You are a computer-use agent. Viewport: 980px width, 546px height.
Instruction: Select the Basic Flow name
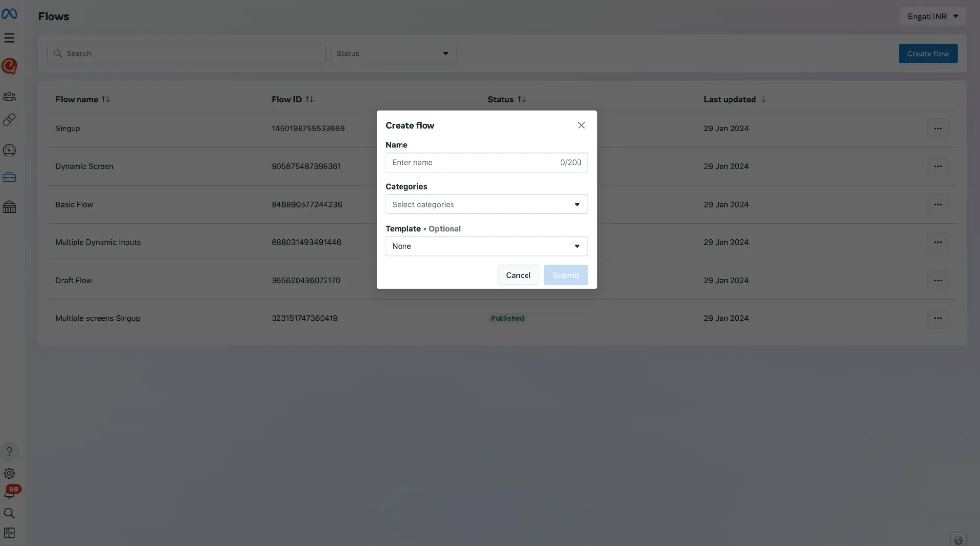coord(74,204)
